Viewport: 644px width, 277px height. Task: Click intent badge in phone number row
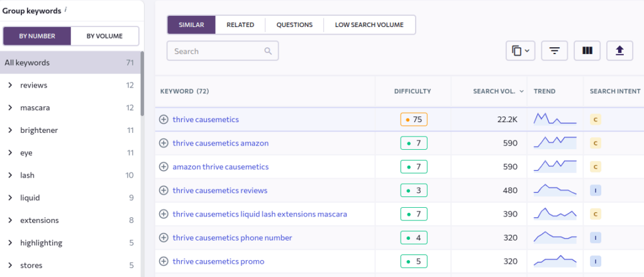595,237
